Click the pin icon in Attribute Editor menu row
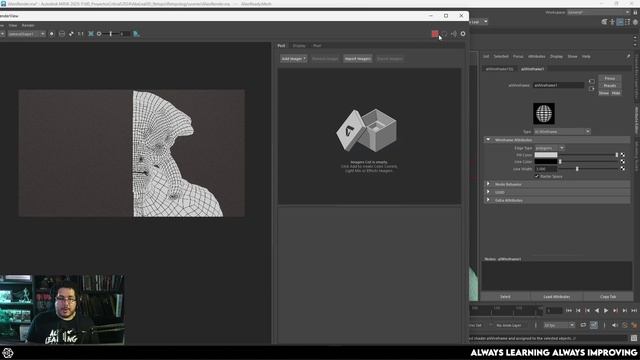Screen dimensions: 640x360 [x=628, y=56]
